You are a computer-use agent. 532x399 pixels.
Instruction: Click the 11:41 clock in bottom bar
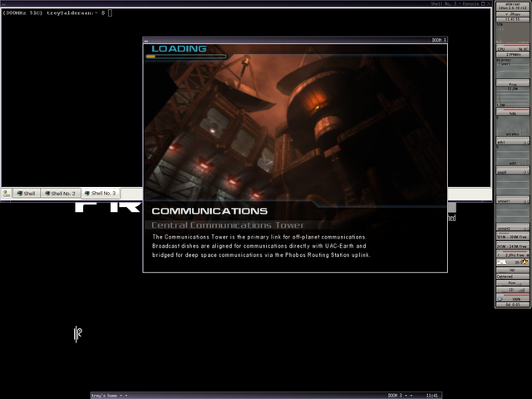(x=432, y=396)
